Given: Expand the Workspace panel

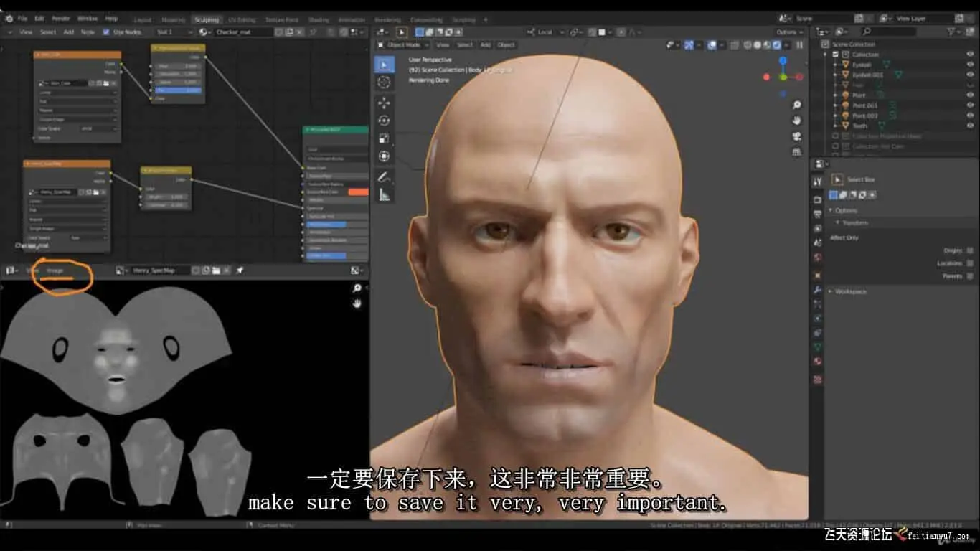Looking at the screenshot, I should click(x=850, y=291).
